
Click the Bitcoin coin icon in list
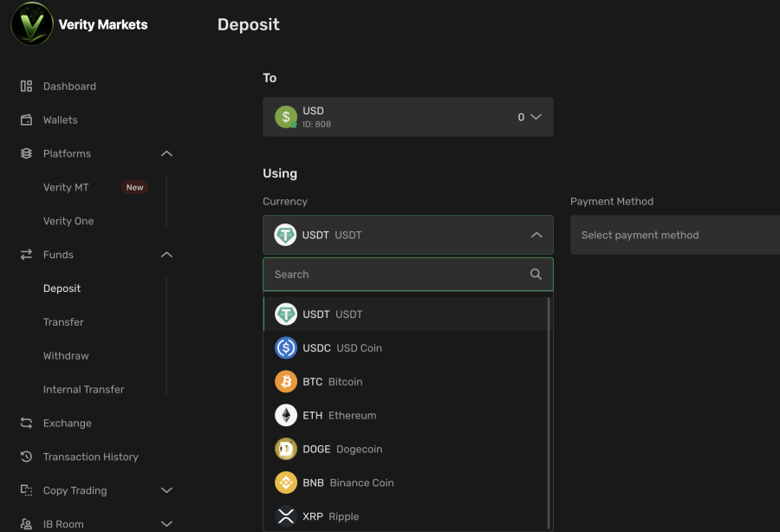tap(286, 381)
